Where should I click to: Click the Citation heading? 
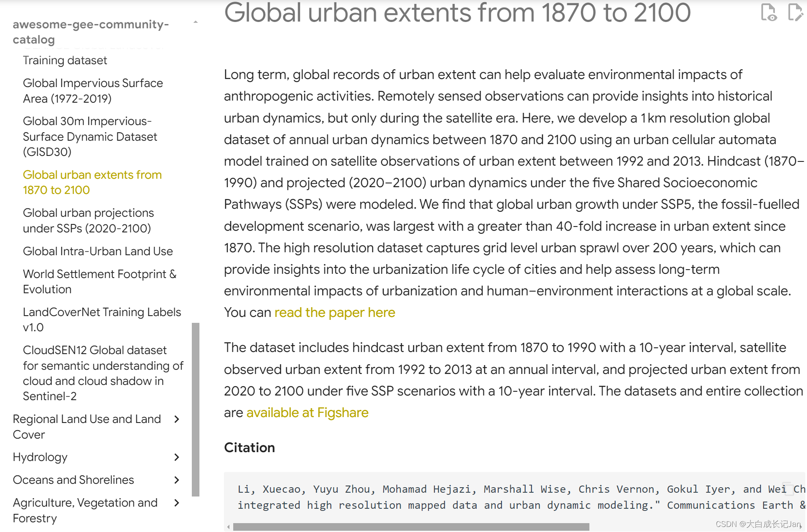(x=249, y=448)
